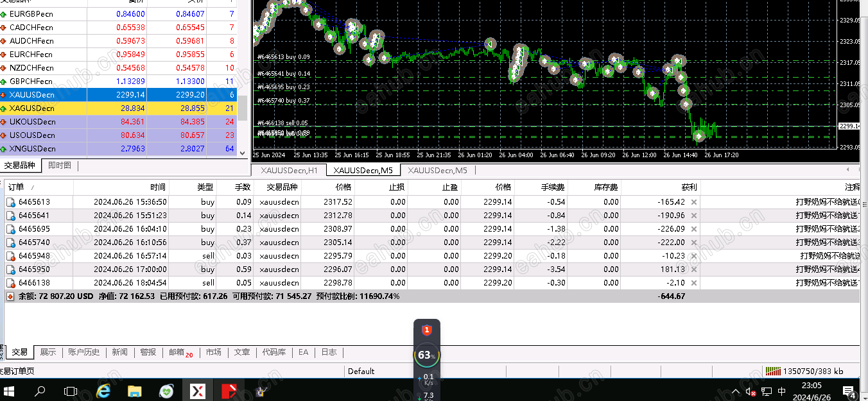
Task: Close order 6465740 with its x button
Action: pos(693,243)
